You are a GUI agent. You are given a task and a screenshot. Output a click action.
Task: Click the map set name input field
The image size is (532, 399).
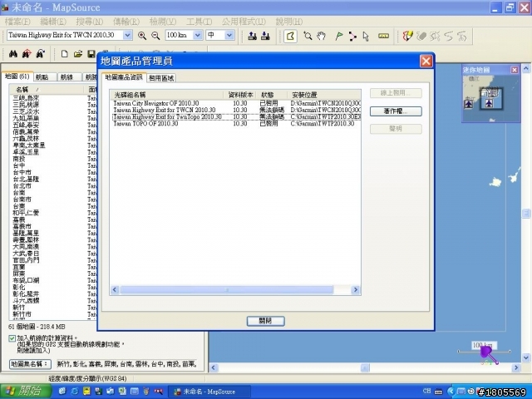pyautogui.click(x=127, y=364)
